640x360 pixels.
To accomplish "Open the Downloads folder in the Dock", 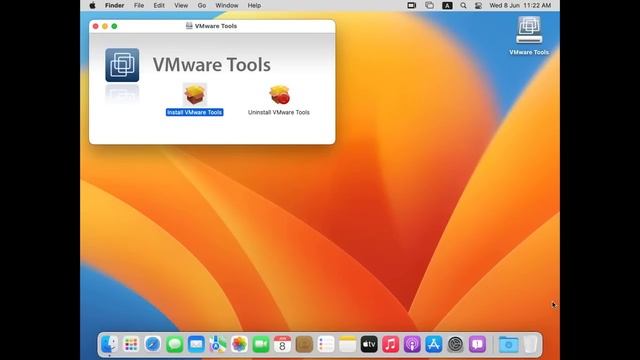I will tap(509, 344).
